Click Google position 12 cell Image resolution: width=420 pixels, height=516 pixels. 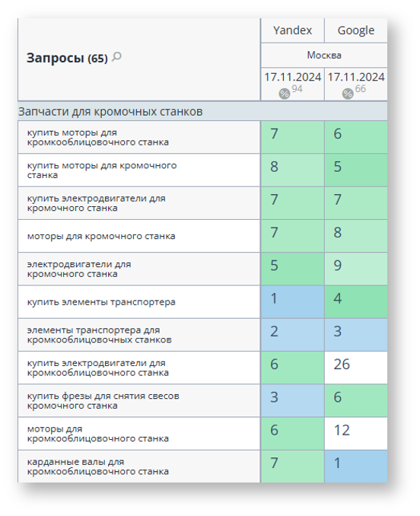[356, 433]
